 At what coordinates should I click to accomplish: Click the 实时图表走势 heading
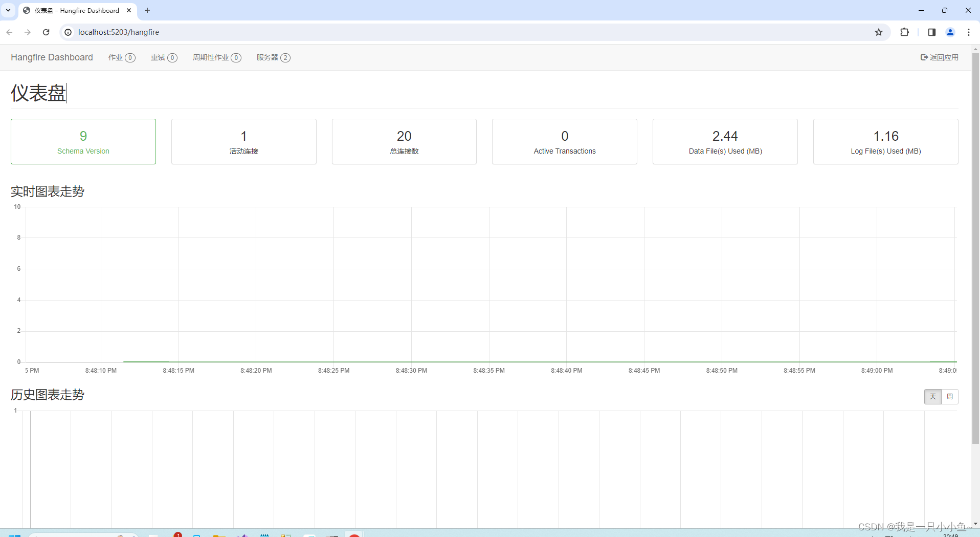pos(48,191)
